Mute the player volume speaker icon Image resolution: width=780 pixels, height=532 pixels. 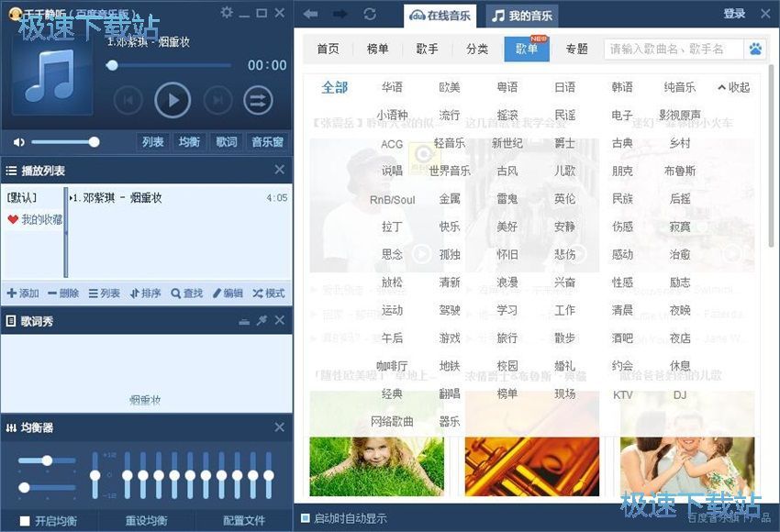19,142
